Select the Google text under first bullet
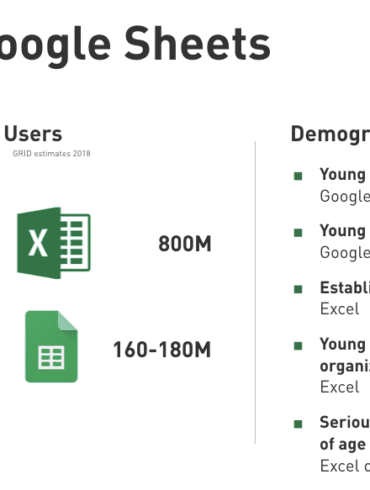 click(345, 197)
